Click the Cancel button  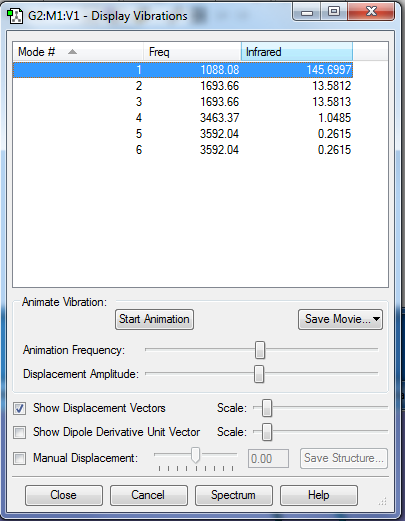(148, 495)
